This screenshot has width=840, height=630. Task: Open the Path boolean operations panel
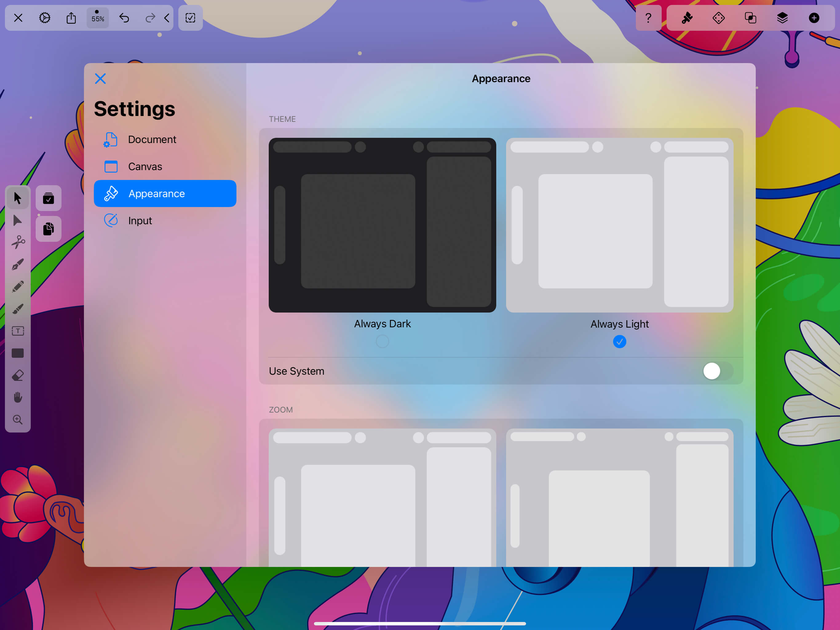click(751, 18)
